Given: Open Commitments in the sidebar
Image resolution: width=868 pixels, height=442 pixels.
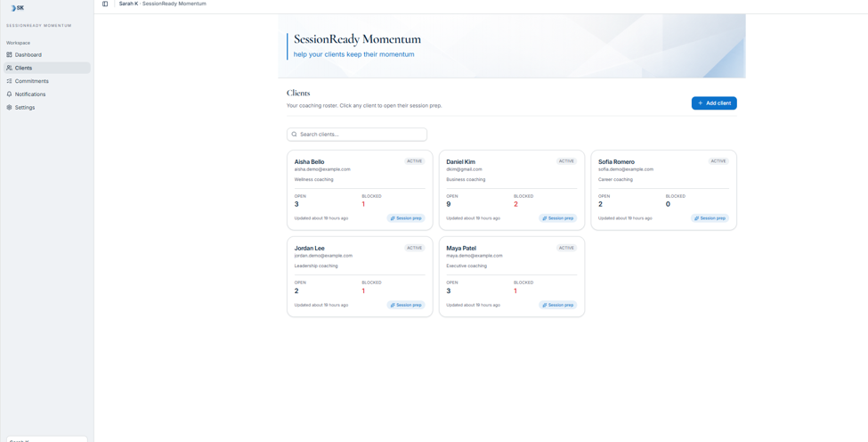Looking at the screenshot, I should point(46,81).
